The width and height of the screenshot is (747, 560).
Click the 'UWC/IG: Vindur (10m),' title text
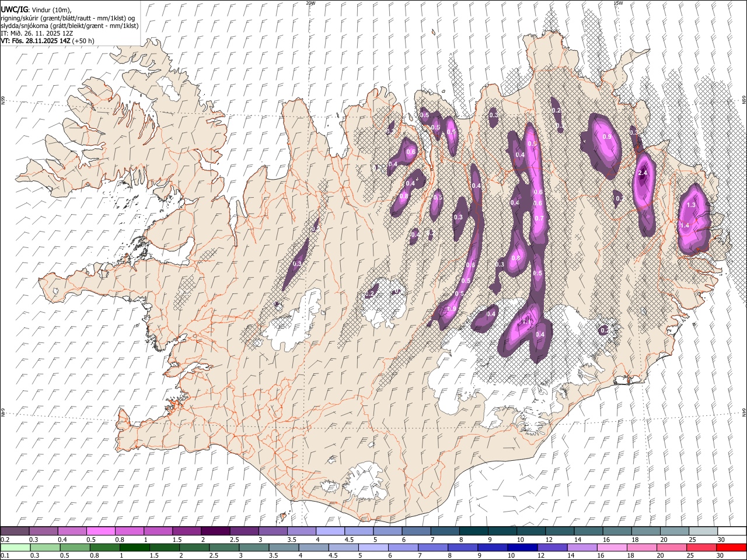[x=36, y=10]
